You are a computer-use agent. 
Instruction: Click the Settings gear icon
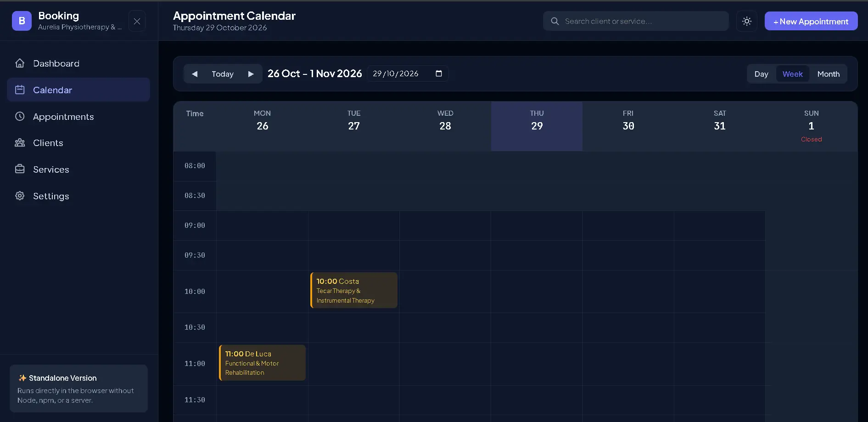tap(20, 196)
